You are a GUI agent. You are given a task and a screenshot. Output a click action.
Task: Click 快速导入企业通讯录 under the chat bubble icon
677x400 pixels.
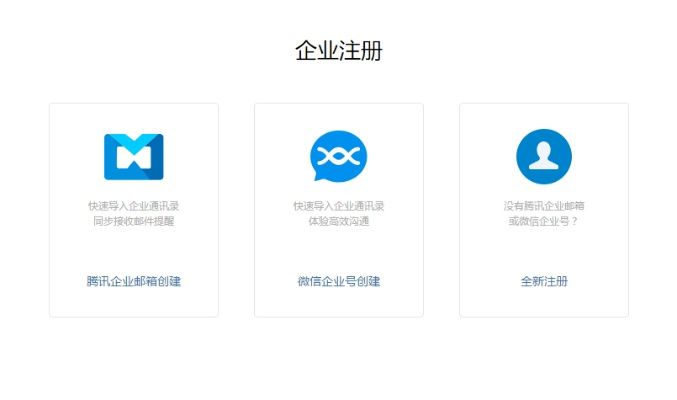[339, 206]
